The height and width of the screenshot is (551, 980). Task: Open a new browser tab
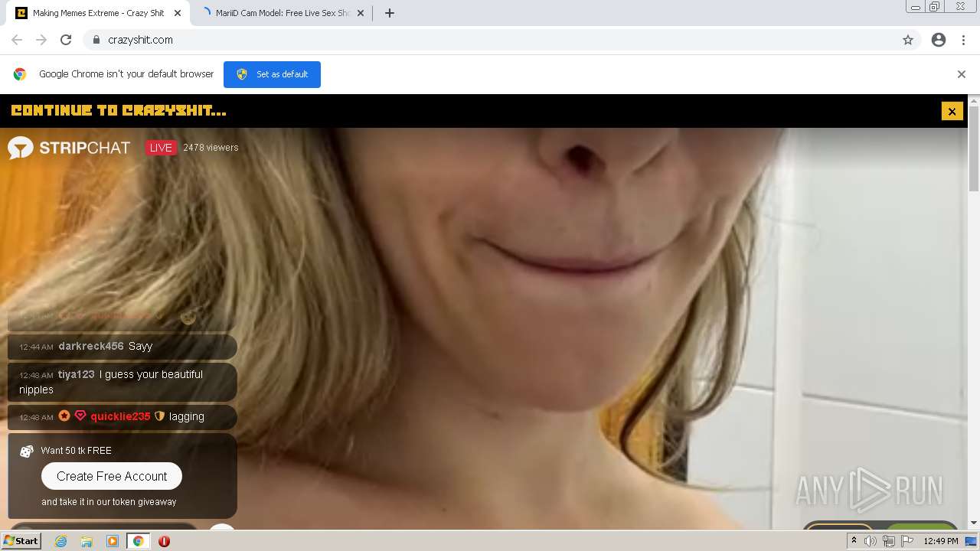(x=389, y=13)
